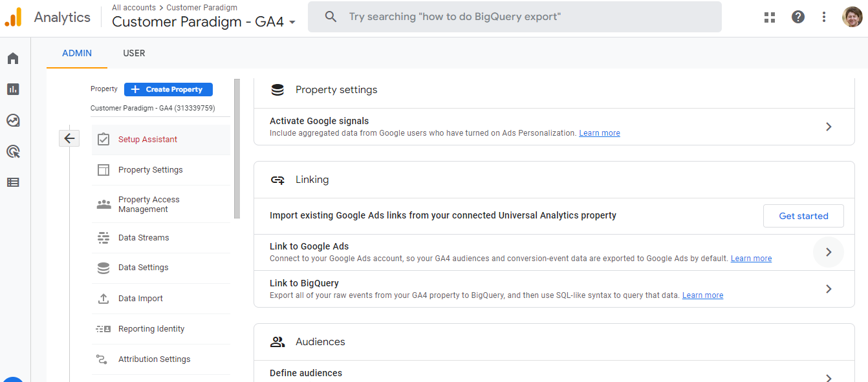Switch to the USER tab
This screenshot has height=382, width=868.
coord(134,53)
